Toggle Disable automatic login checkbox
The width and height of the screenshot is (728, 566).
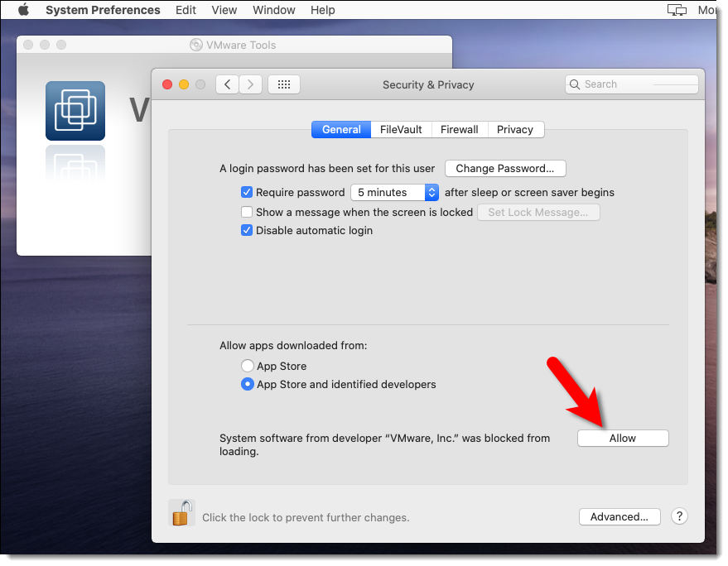point(247,231)
